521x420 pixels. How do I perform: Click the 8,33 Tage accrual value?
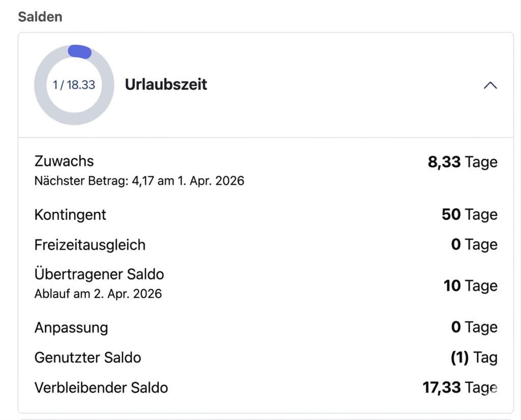(x=462, y=162)
